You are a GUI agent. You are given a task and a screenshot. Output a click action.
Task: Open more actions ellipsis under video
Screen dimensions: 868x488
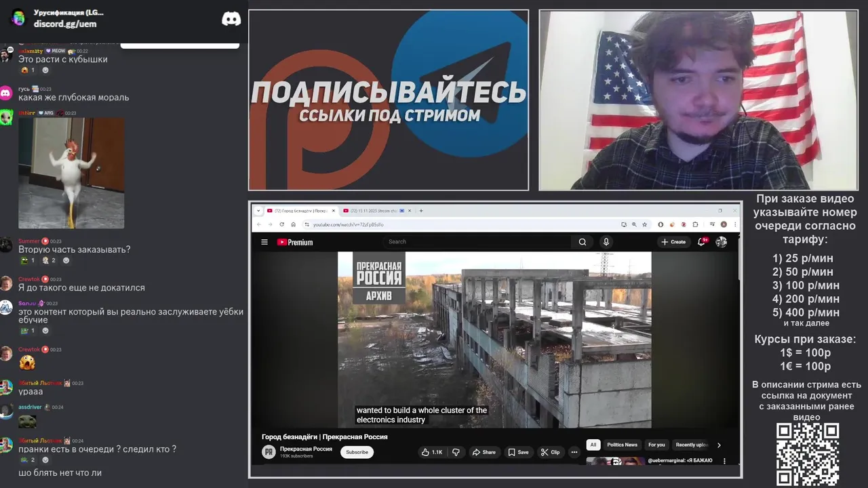(574, 452)
